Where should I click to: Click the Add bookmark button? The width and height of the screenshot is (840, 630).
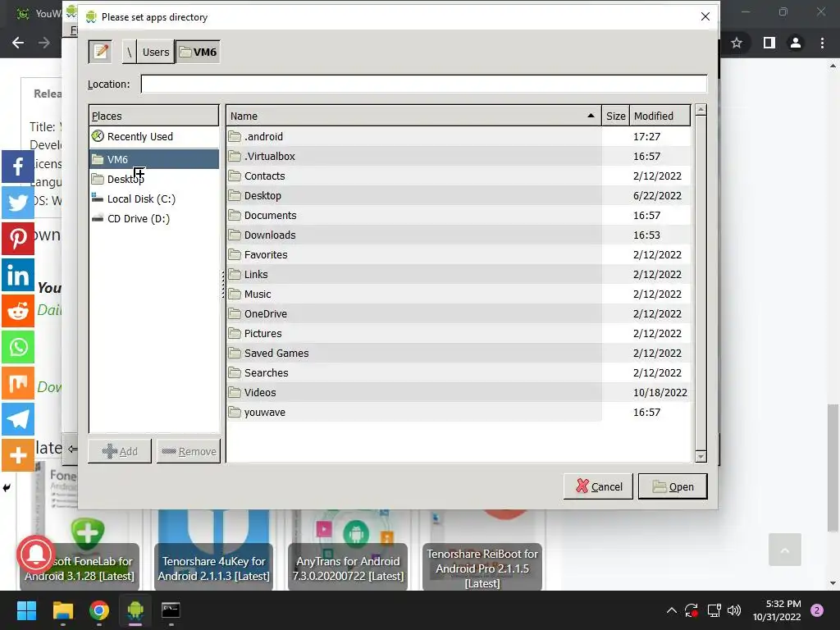coord(120,451)
